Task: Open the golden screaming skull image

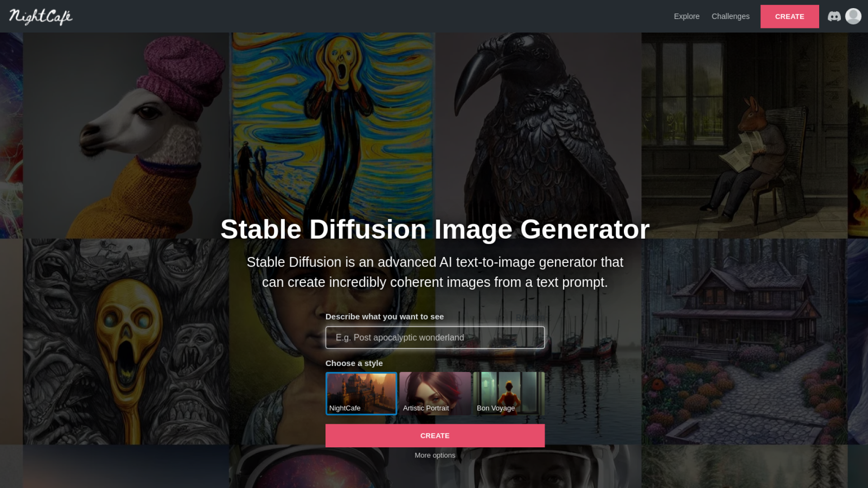Action: [x=126, y=341]
